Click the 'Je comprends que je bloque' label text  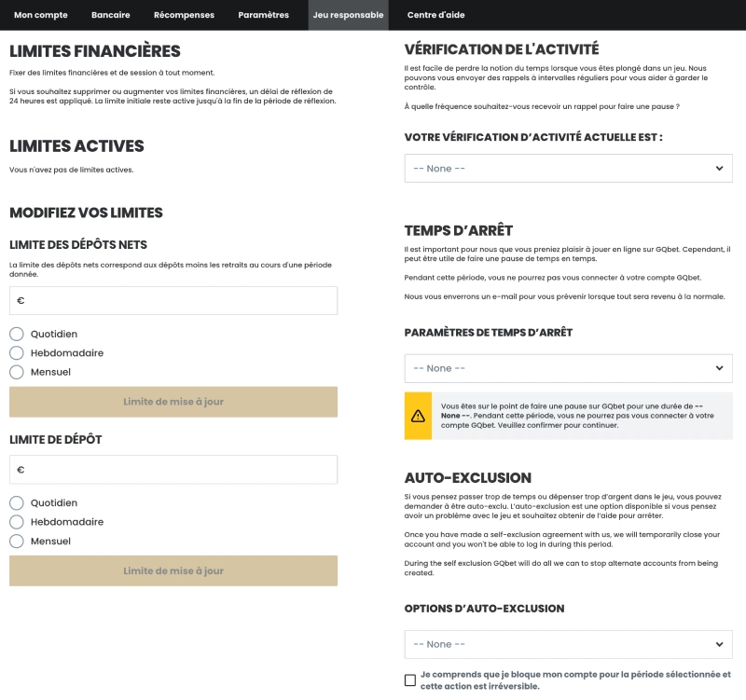coord(575,680)
